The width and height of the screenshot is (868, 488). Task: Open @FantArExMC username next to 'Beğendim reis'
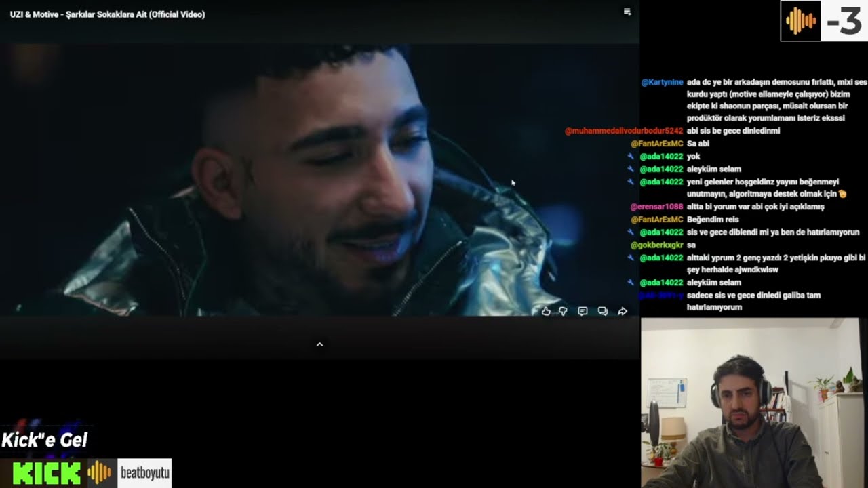pos(656,220)
